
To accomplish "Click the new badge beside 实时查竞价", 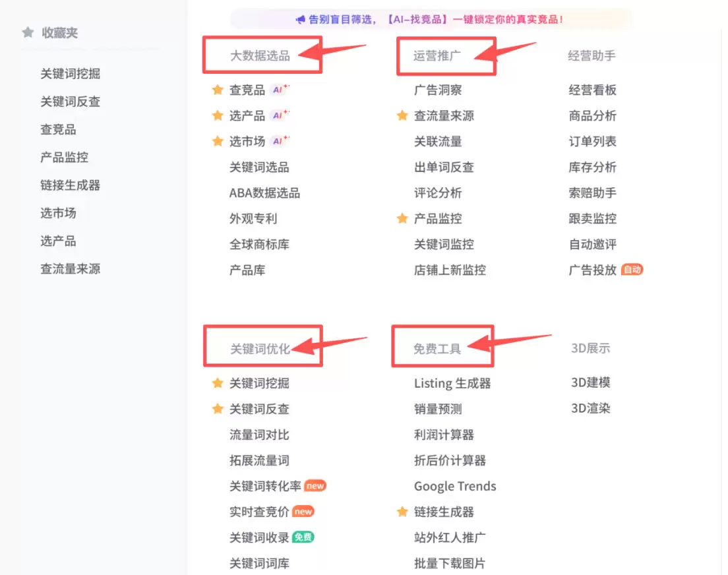I will click(303, 511).
